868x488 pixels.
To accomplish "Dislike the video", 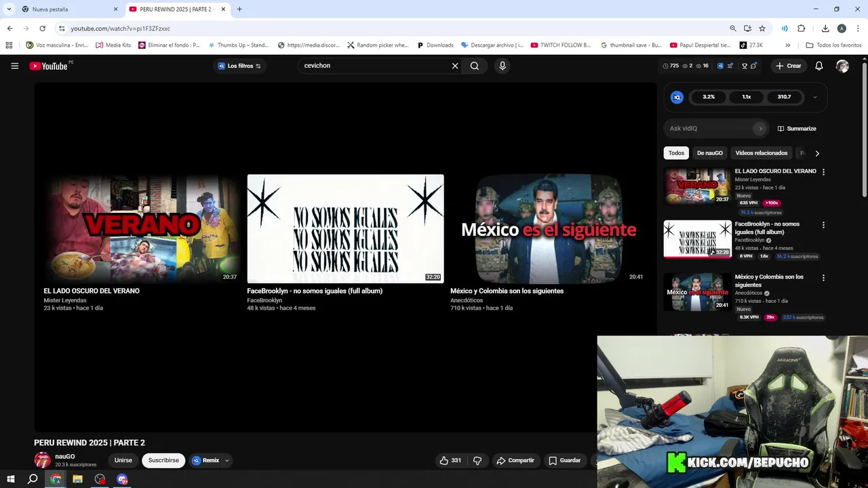I will click(477, 460).
